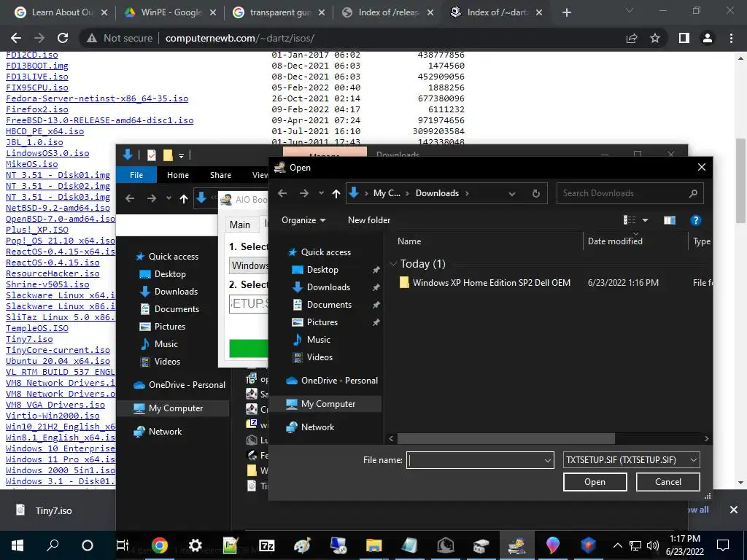The width and height of the screenshot is (747, 560).
Task: Open Home tab in Explorer window
Action: click(178, 175)
